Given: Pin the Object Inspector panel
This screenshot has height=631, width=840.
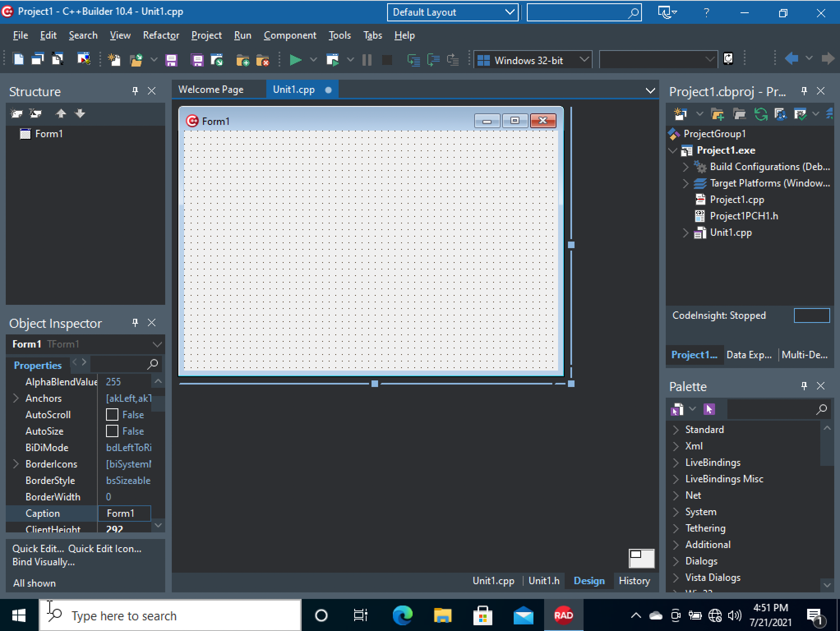Looking at the screenshot, I should coord(135,322).
